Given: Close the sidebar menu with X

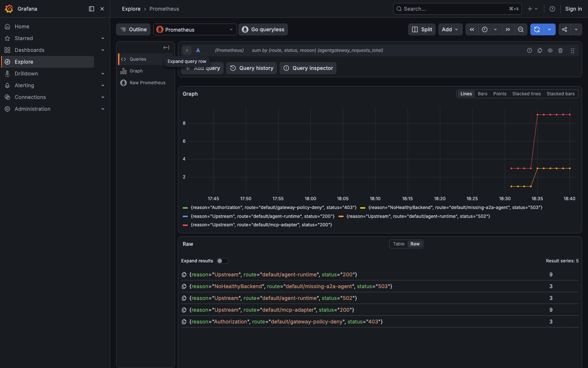Looking at the screenshot, I should tap(102, 9).
